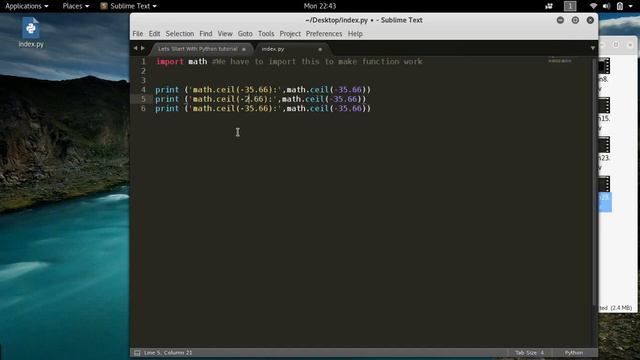Click print statement on line 6
The width and height of the screenshot is (640, 360).
coord(263,109)
